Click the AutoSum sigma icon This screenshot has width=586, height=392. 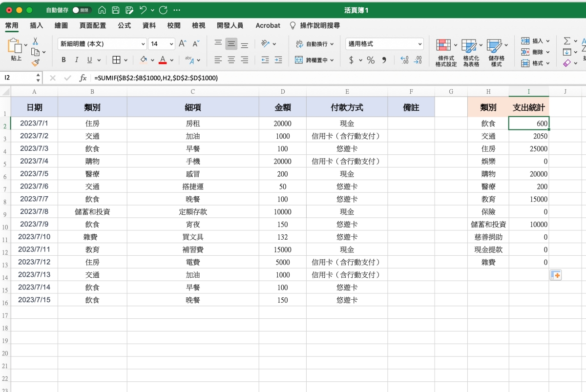pos(567,41)
